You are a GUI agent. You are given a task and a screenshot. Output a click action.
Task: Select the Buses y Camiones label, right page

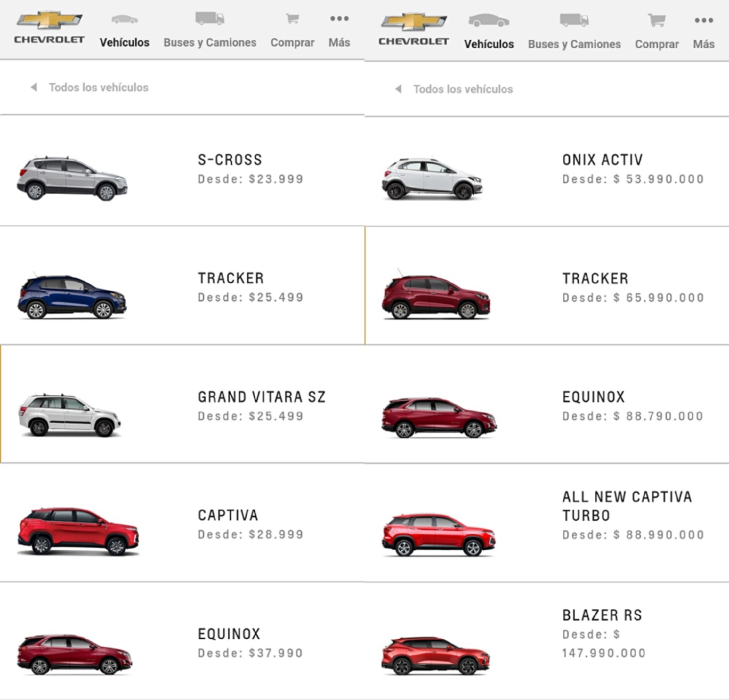[574, 44]
